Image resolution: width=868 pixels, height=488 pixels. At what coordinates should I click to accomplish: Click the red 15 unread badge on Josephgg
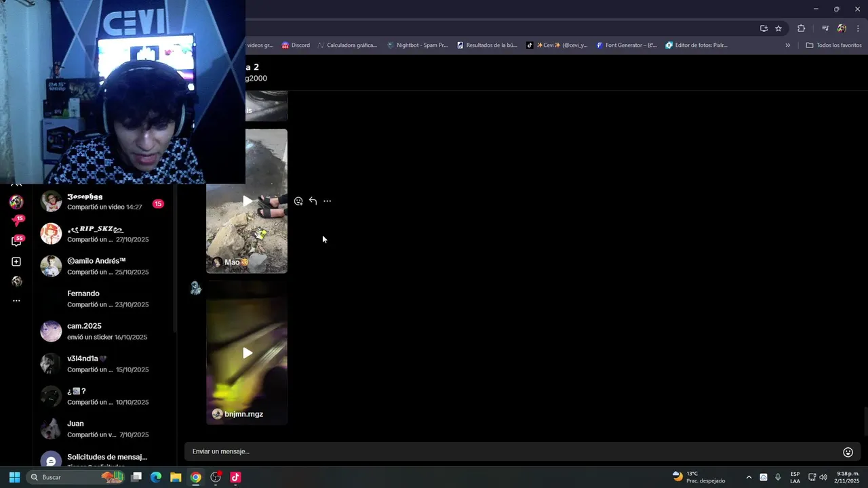tap(158, 204)
